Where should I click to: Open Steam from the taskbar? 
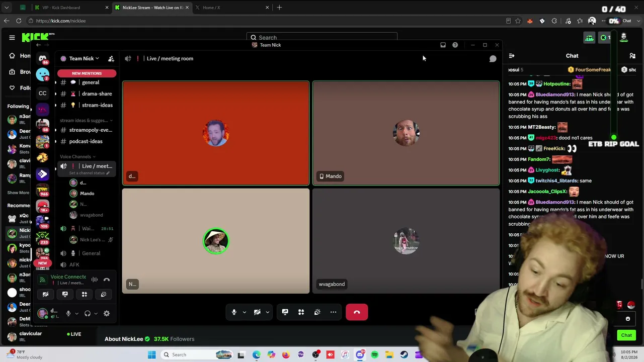pos(404,355)
